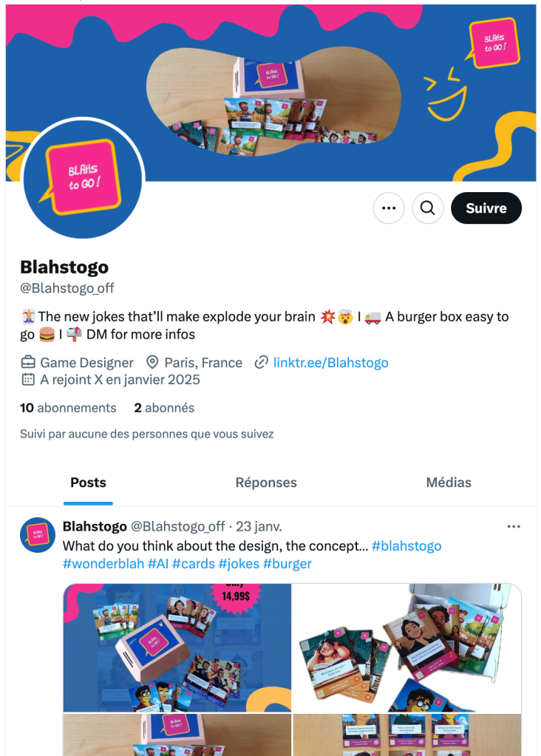Screen dimensions: 541x756
Task: Open the #blahstogo hashtag
Action: [x=406, y=546]
